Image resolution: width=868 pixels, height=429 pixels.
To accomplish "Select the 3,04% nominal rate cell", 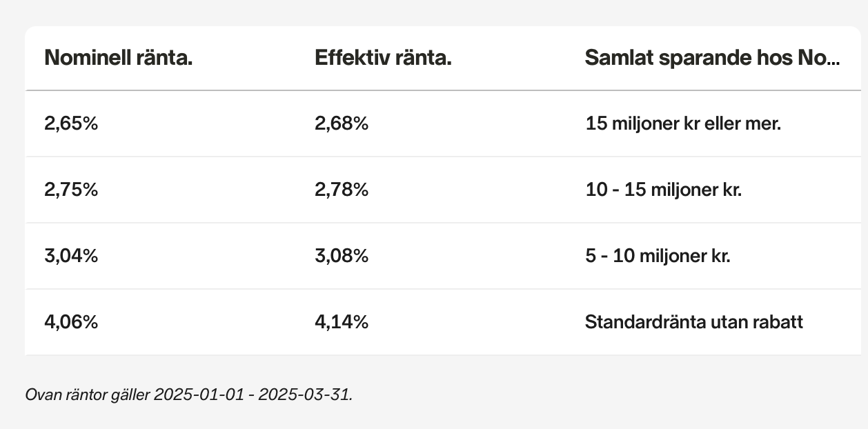I will coord(71,256).
